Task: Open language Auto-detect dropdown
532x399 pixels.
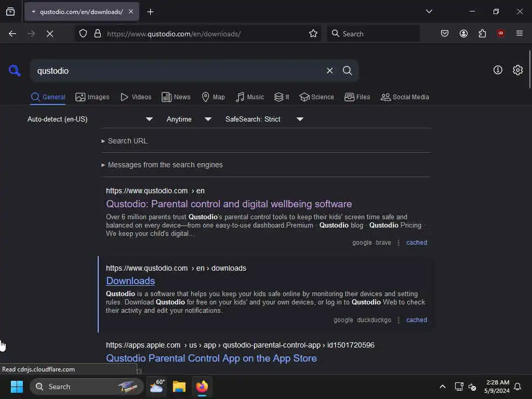Action: tap(90, 119)
